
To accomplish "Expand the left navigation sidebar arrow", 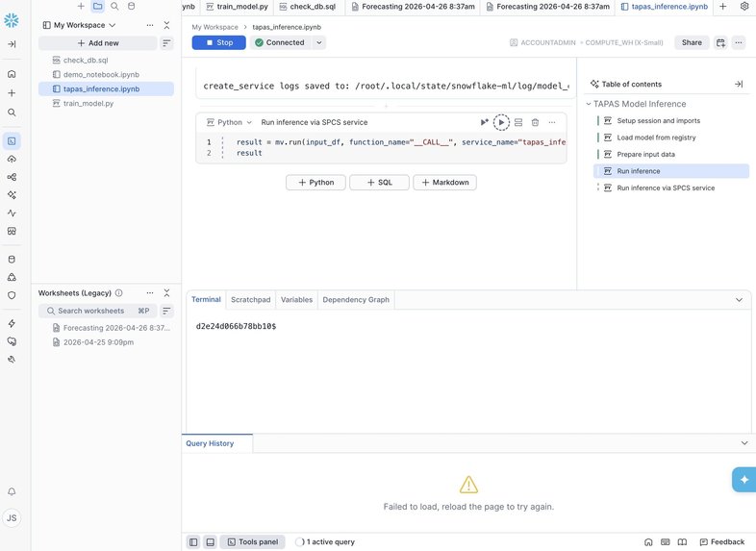I will coord(12,44).
